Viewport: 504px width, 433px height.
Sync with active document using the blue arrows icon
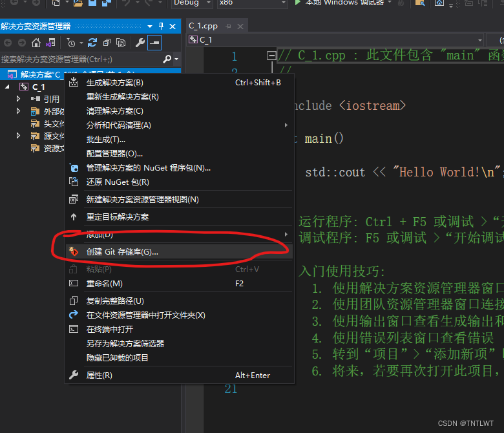click(x=92, y=43)
